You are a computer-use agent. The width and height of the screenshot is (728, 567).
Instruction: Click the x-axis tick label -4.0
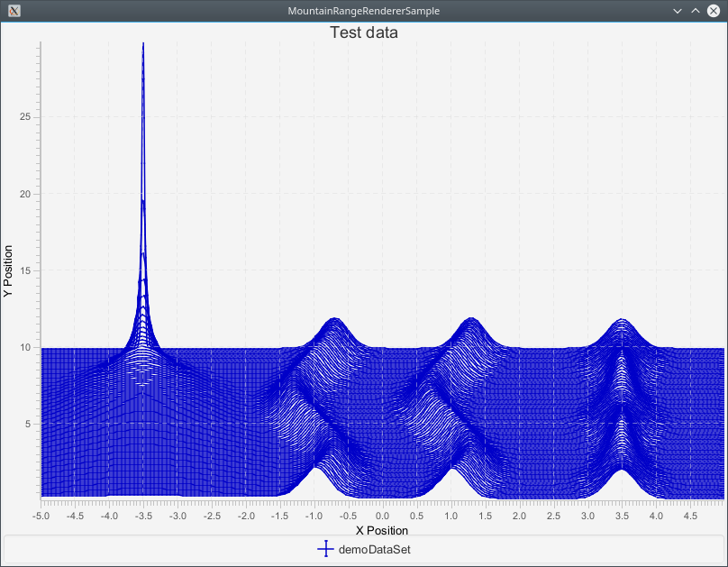(x=109, y=516)
